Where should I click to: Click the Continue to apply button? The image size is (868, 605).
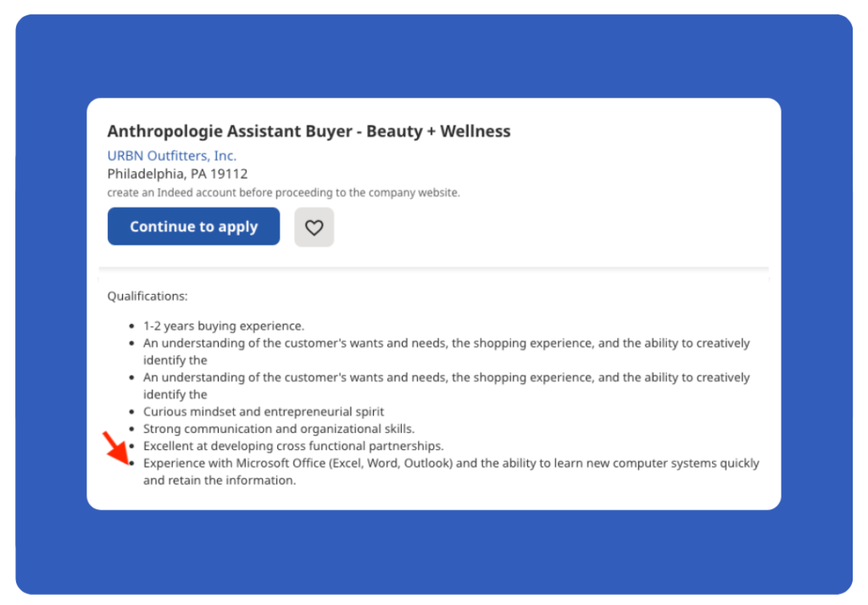point(194,226)
